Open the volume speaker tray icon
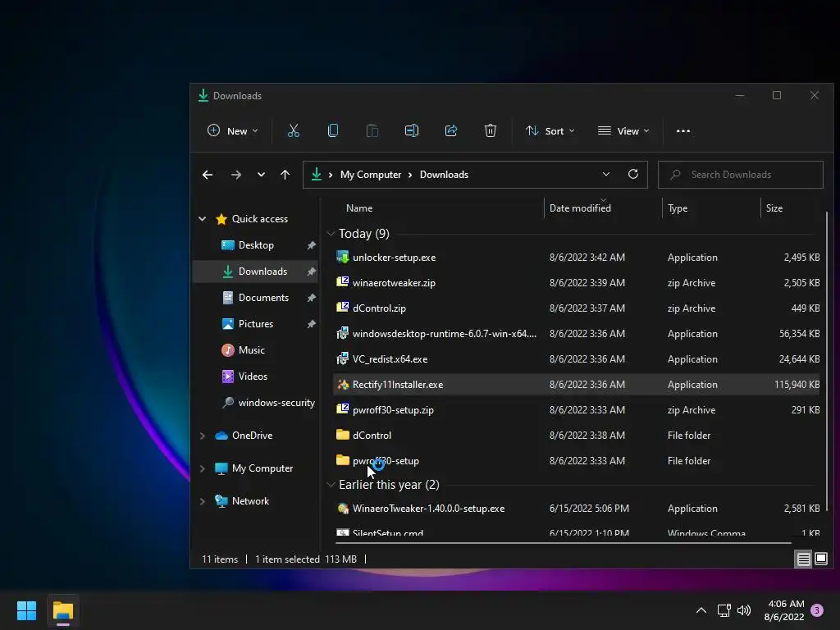This screenshot has height=630, width=840. point(744,610)
